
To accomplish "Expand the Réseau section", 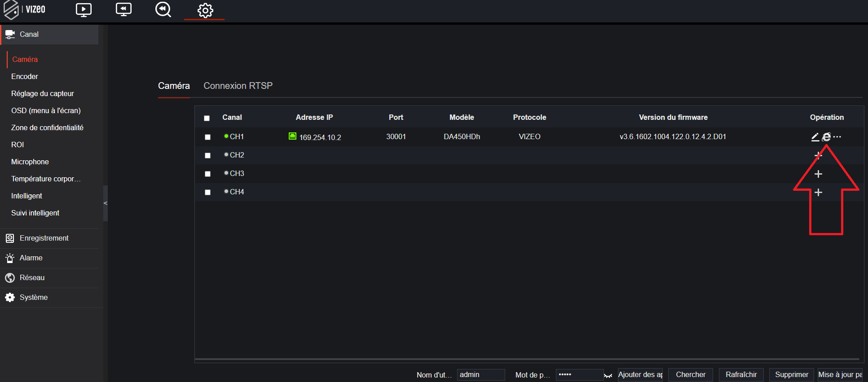I will [x=32, y=278].
